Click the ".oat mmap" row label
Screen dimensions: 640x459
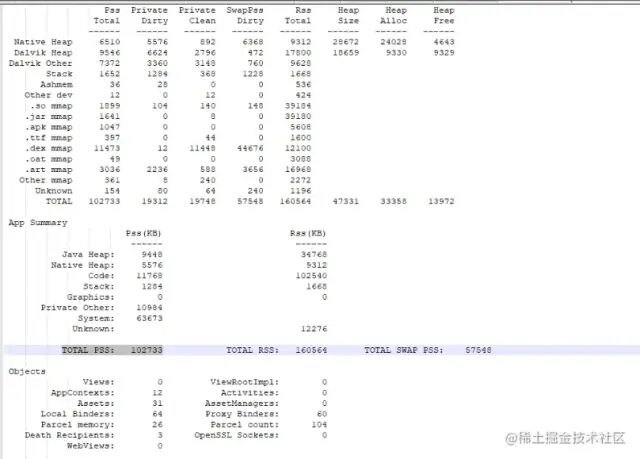point(49,159)
